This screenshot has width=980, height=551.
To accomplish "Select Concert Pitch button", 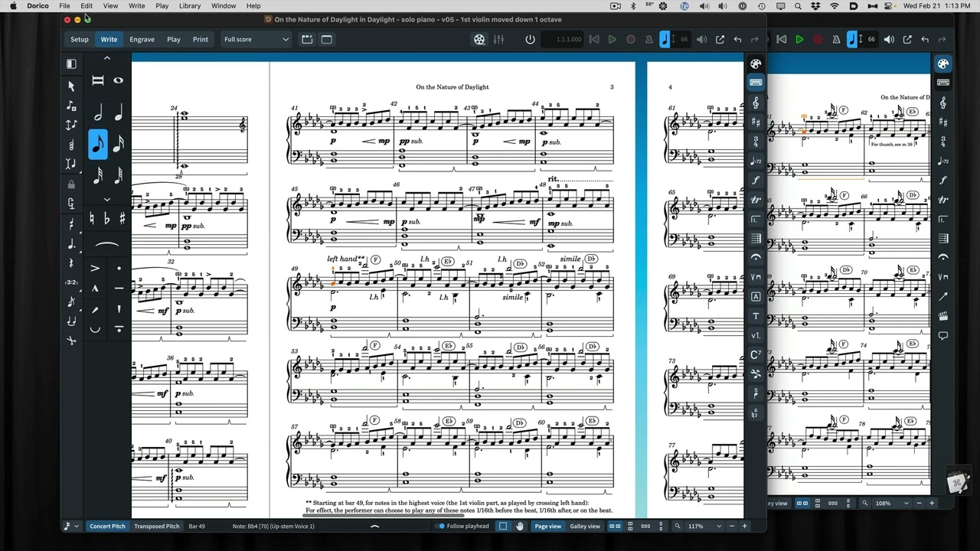I will tap(107, 526).
